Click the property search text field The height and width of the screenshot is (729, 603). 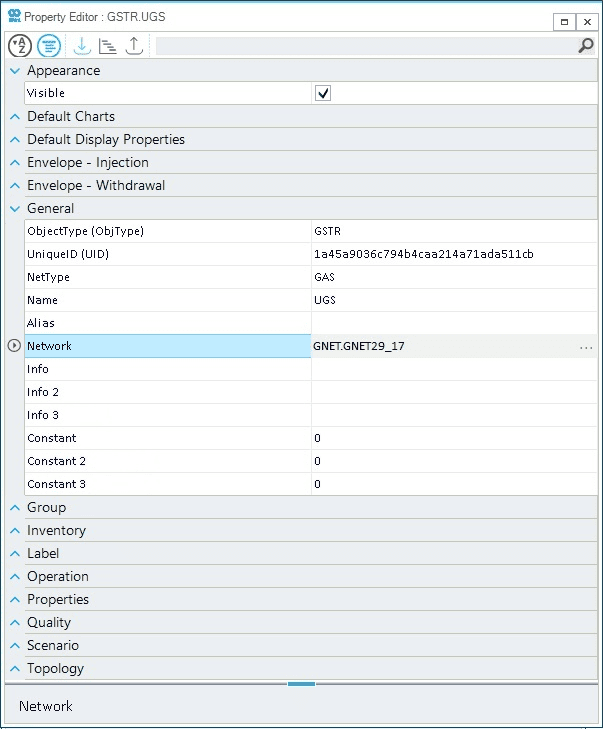pyautogui.click(x=365, y=46)
